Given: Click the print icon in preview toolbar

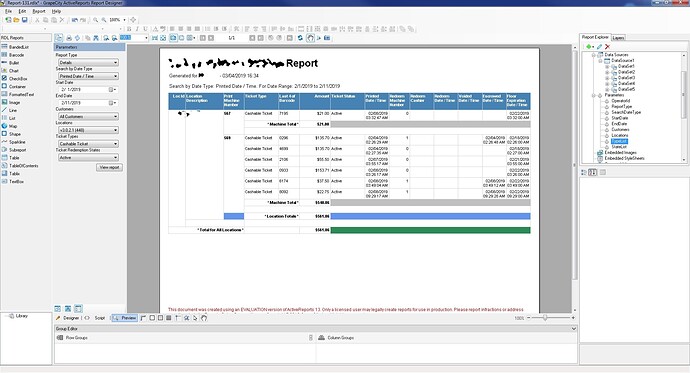Looking at the screenshot, I should [69, 38].
